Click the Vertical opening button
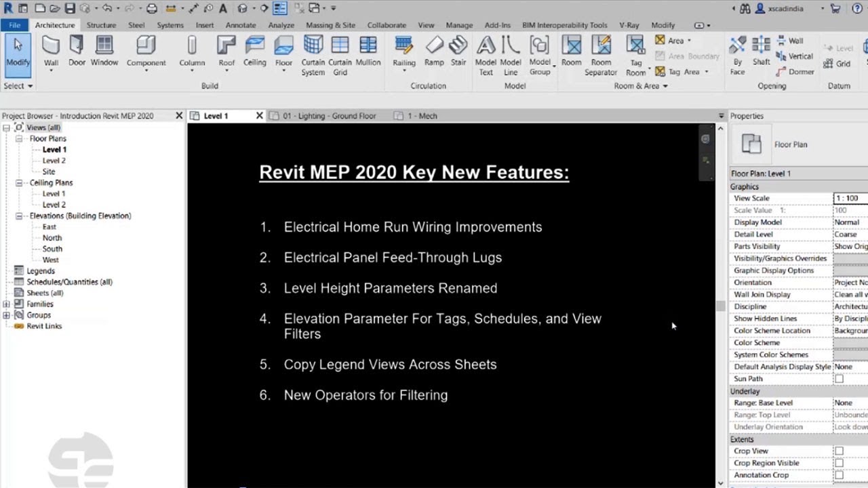The image size is (868, 488). (x=794, y=56)
